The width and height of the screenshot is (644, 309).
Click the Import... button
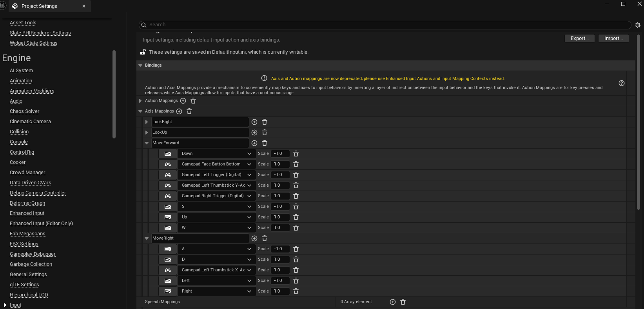pyautogui.click(x=613, y=38)
